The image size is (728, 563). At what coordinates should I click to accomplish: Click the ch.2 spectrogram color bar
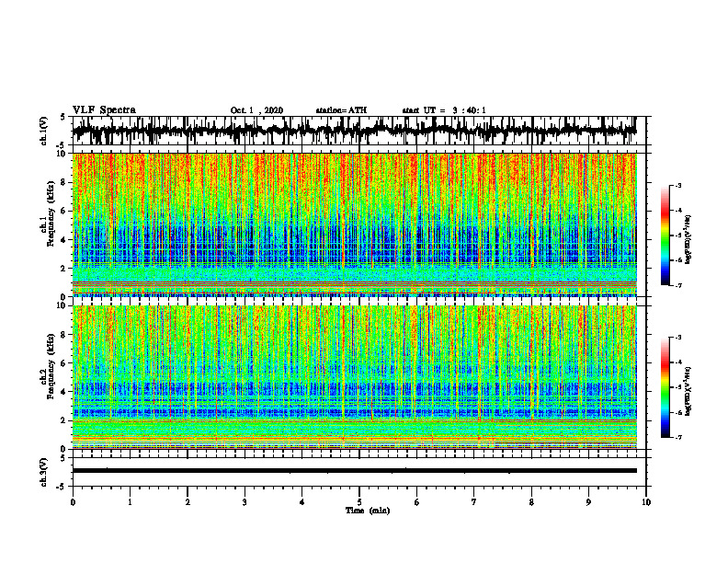pos(665,387)
